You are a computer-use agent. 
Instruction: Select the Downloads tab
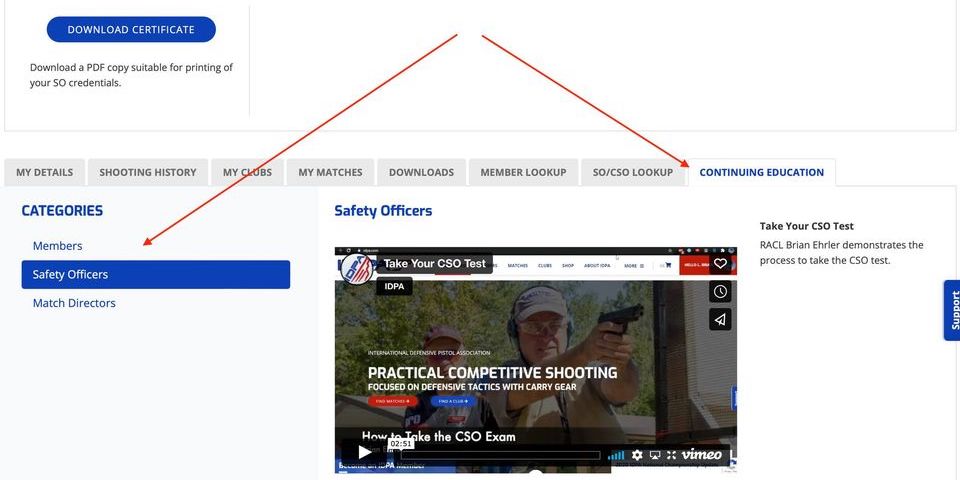421,172
